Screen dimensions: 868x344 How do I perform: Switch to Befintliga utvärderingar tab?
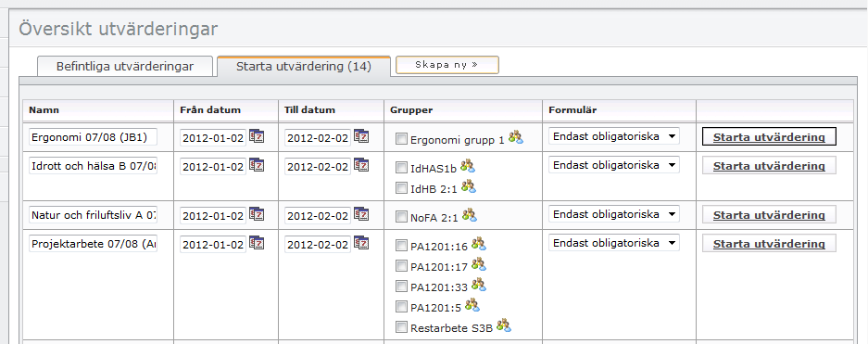[124, 67]
